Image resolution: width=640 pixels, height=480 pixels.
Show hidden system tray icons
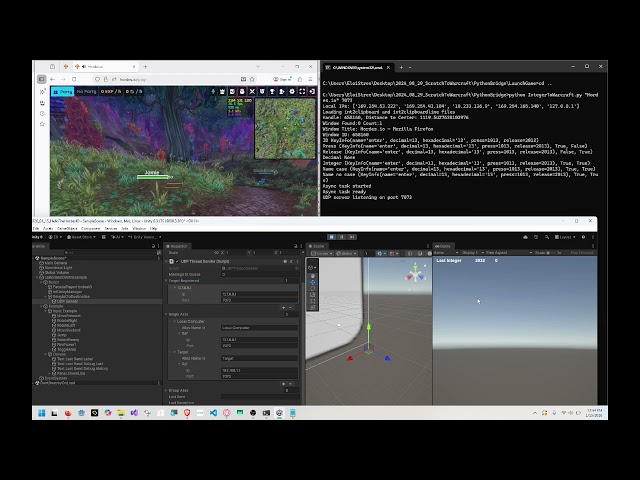click(535, 413)
